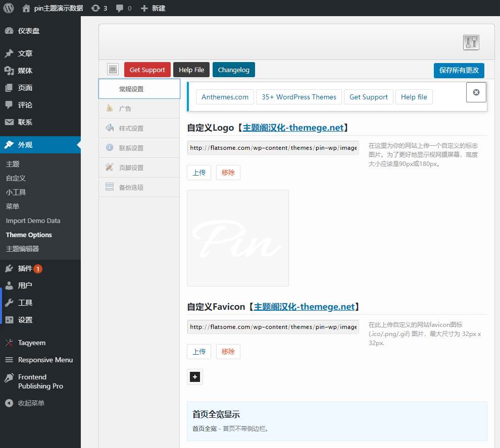Open the 页脚设置 tab
500x448 pixels.
(139, 167)
